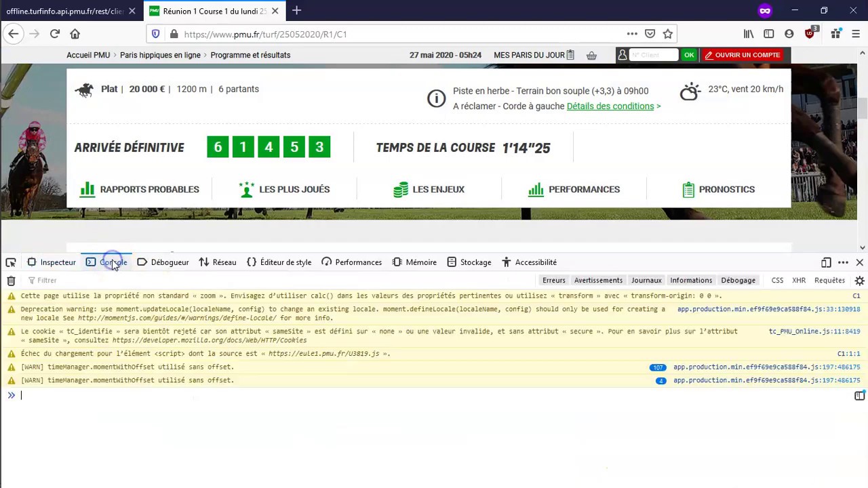
Task: Save page to Pocket
Action: click(x=650, y=34)
